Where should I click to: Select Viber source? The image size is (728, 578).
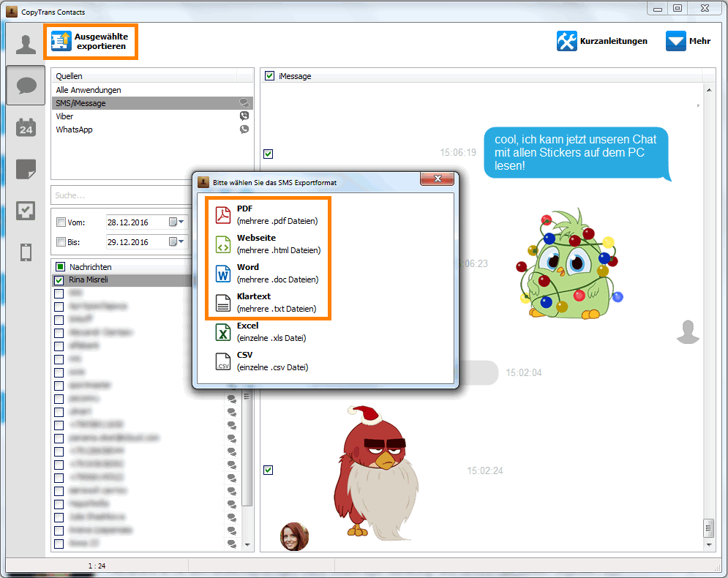[x=152, y=116]
